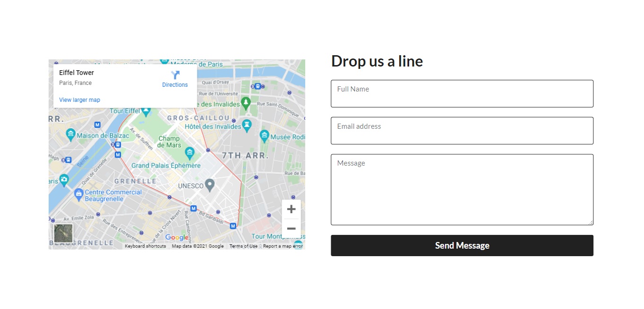This screenshot has height=309, width=644.
Task: Select the Maison de Balzac museum marker
Action: [71, 135]
